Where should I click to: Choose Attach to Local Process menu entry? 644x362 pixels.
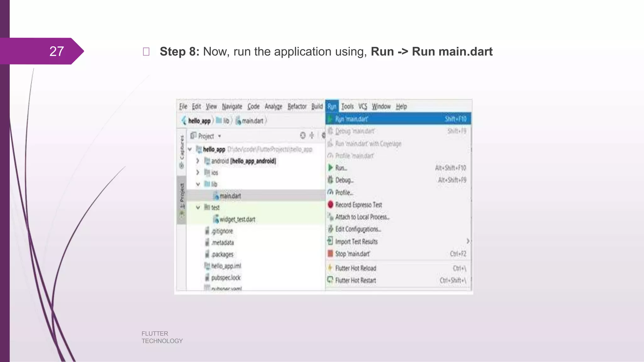pos(362,217)
